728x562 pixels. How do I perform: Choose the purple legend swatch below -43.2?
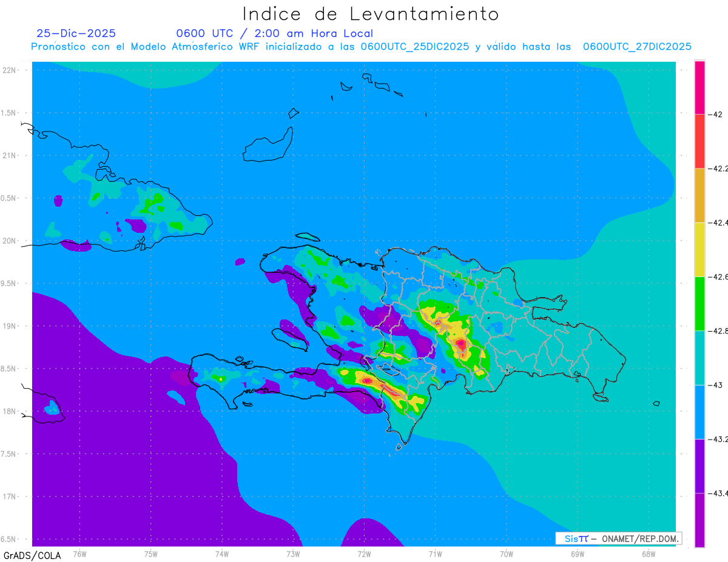[699, 466]
